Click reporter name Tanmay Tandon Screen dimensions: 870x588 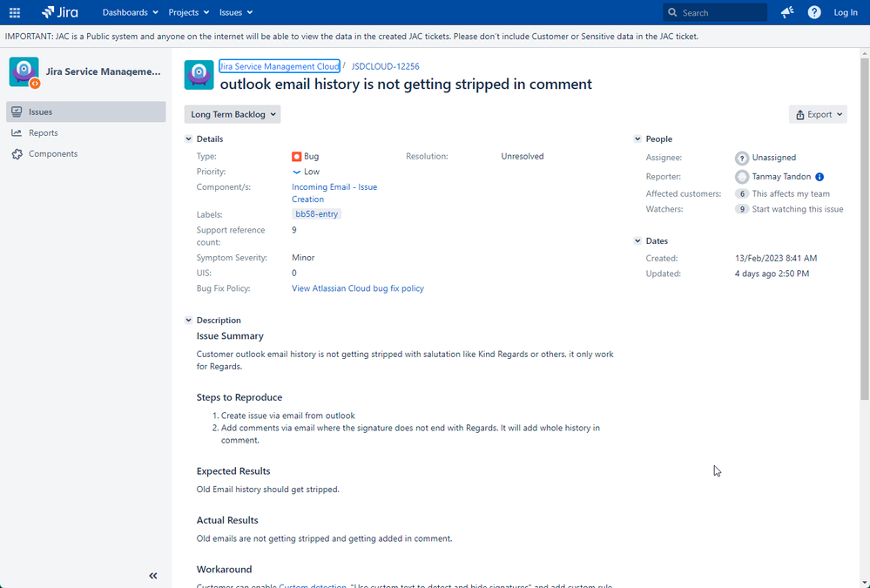click(781, 177)
